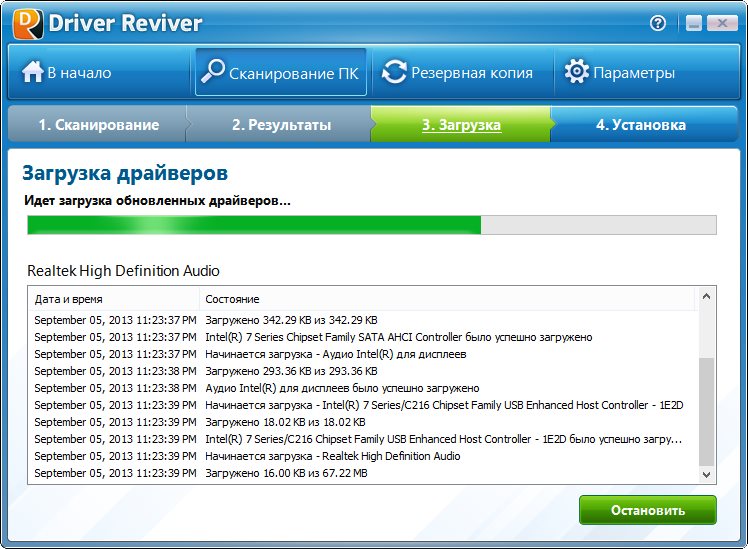Screen dimensions: 748x549
Task: Go to the 1. Сканирование step tab
Action: [x=98, y=125]
